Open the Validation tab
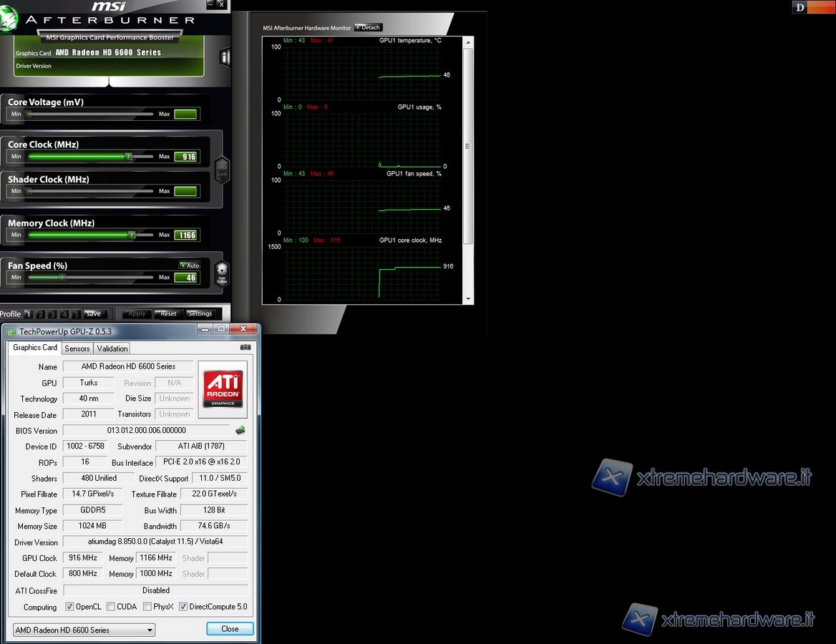The width and height of the screenshot is (836, 644). click(x=112, y=348)
